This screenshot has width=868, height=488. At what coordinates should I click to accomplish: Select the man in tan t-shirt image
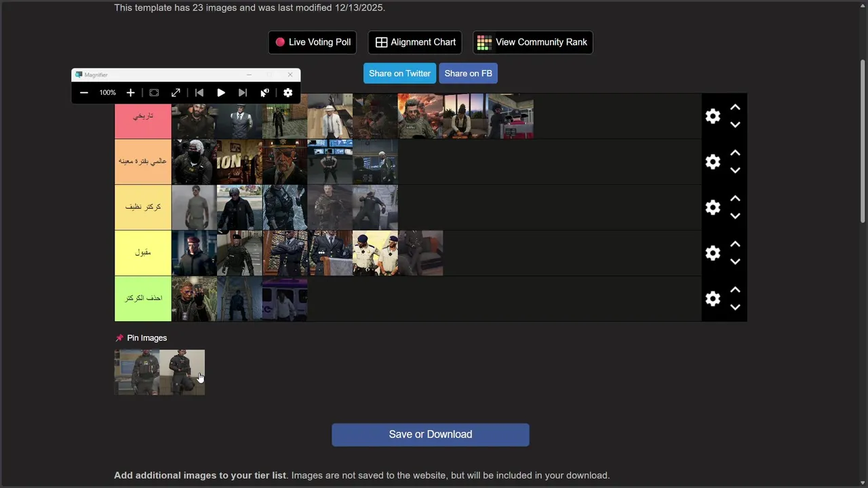coord(194,207)
